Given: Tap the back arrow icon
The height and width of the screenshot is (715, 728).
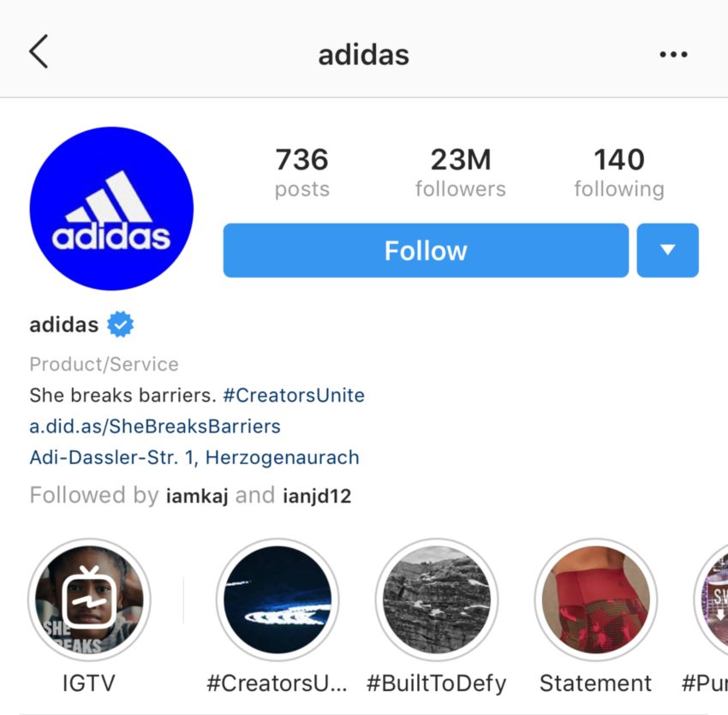Looking at the screenshot, I should [x=39, y=53].
